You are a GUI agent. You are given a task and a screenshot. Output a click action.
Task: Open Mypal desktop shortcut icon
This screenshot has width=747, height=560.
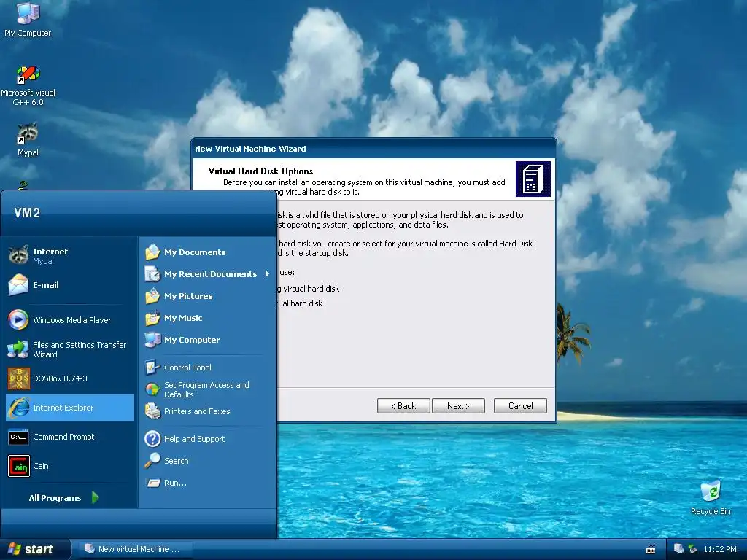pyautogui.click(x=28, y=139)
